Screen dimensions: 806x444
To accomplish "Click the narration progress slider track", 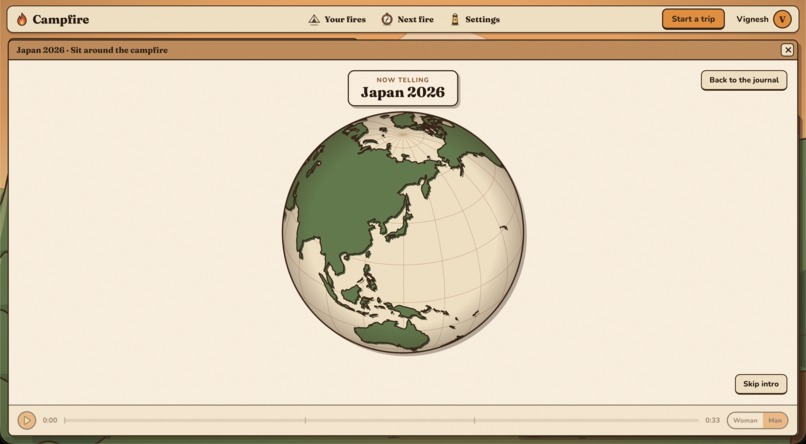I will pos(381,420).
